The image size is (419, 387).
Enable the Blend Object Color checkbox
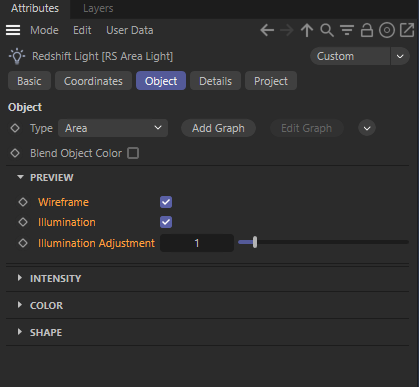pyautogui.click(x=133, y=153)
